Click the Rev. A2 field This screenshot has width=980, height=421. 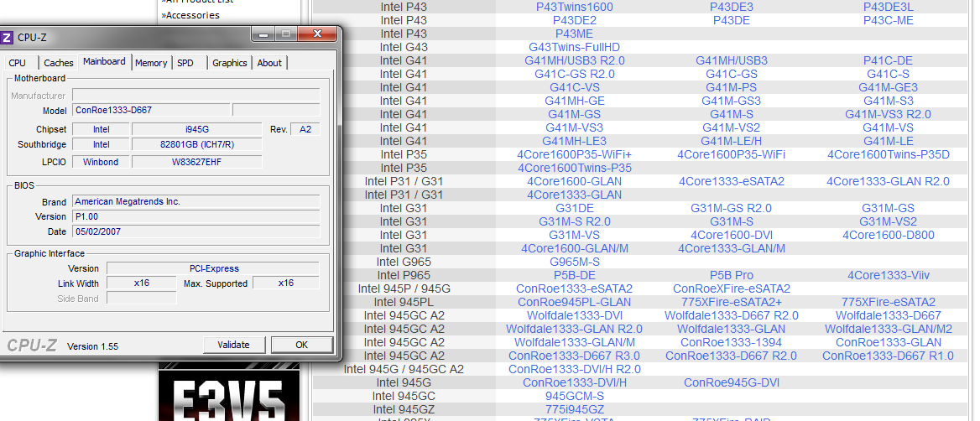[305, 129]
